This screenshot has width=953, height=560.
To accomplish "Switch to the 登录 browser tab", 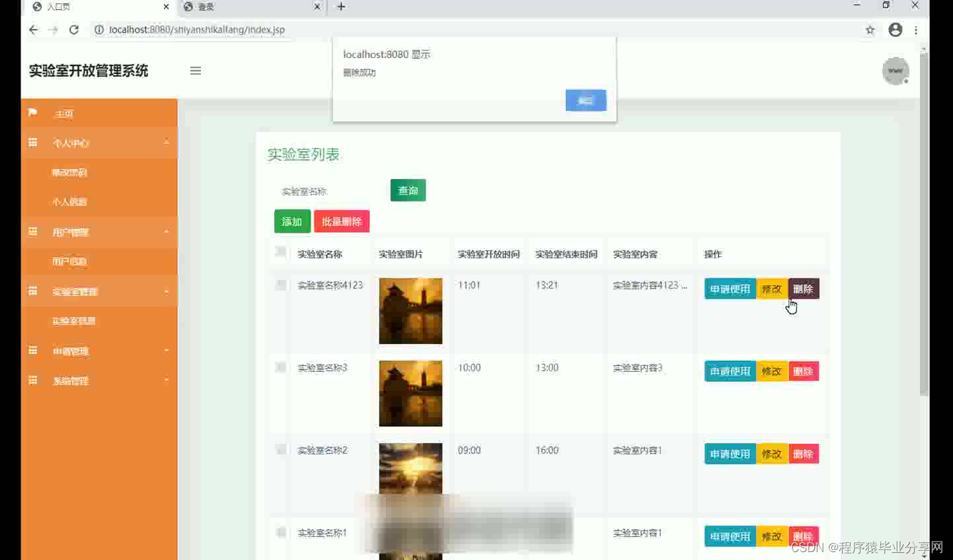I will (251, 7).
